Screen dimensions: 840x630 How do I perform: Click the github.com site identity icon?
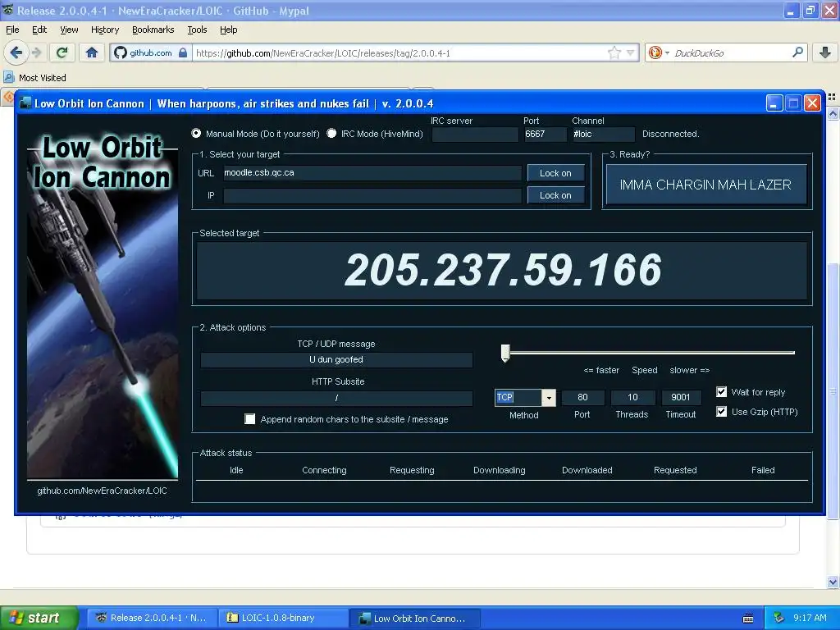[121, 52]
